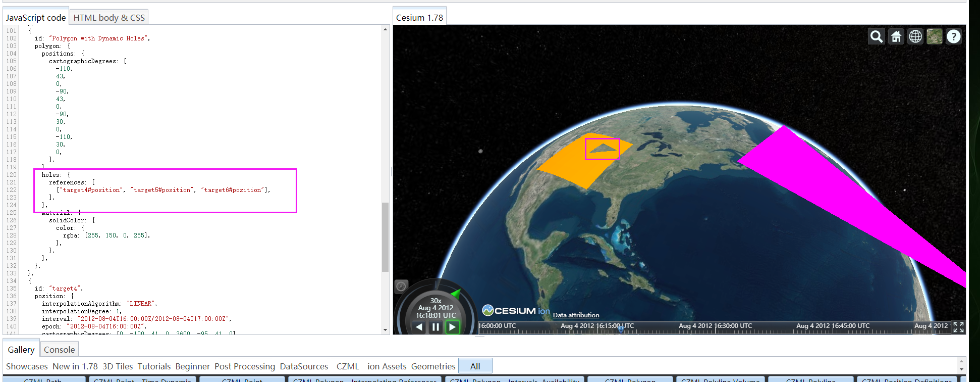Click the "references: [" code line
Screen dimensions: 980x382
pos(72,182)
